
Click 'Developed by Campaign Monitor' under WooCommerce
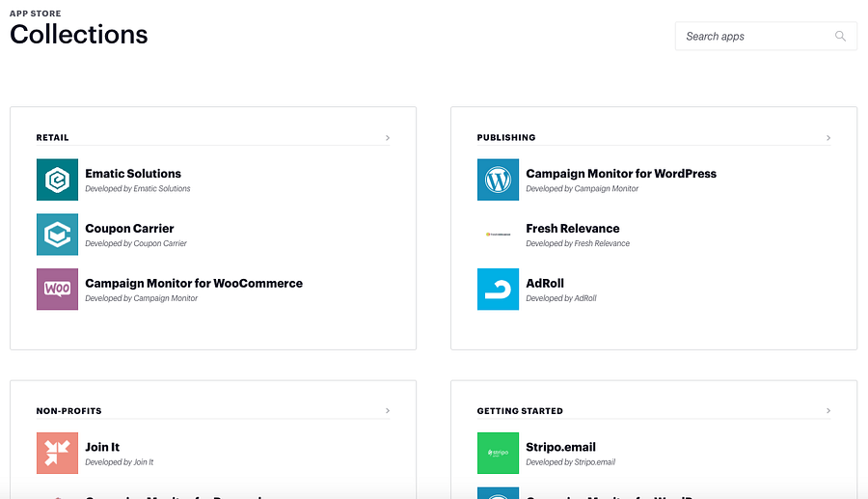141,298
